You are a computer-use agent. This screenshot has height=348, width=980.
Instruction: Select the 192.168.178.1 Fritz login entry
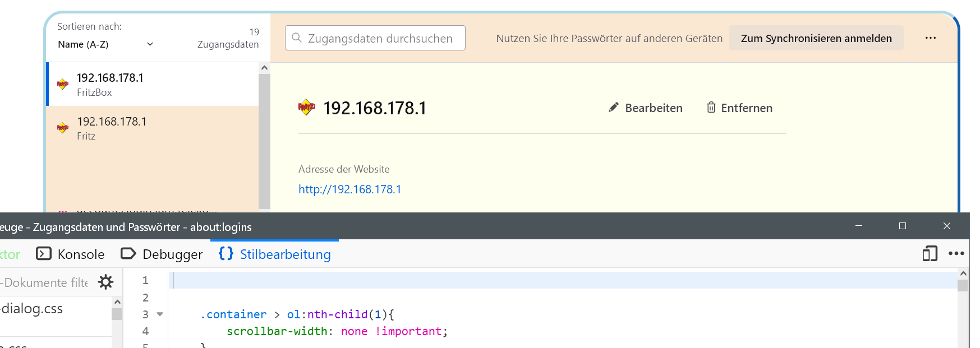(x=151, y=128)
